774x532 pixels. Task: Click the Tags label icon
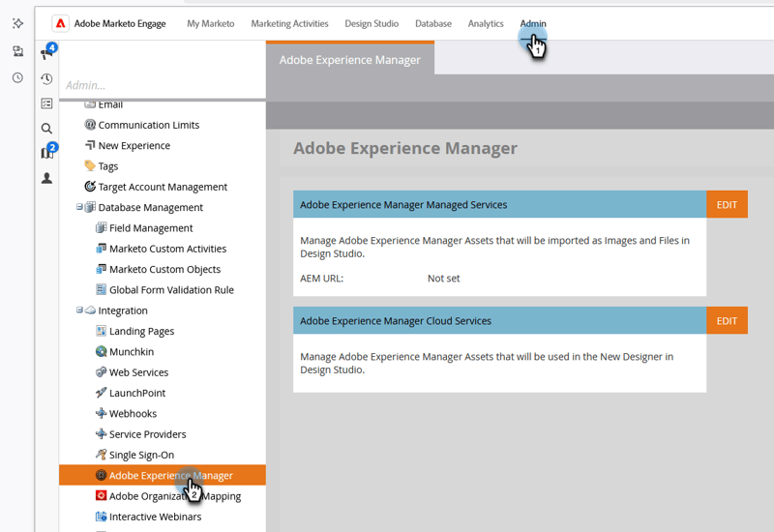point(90,165)
